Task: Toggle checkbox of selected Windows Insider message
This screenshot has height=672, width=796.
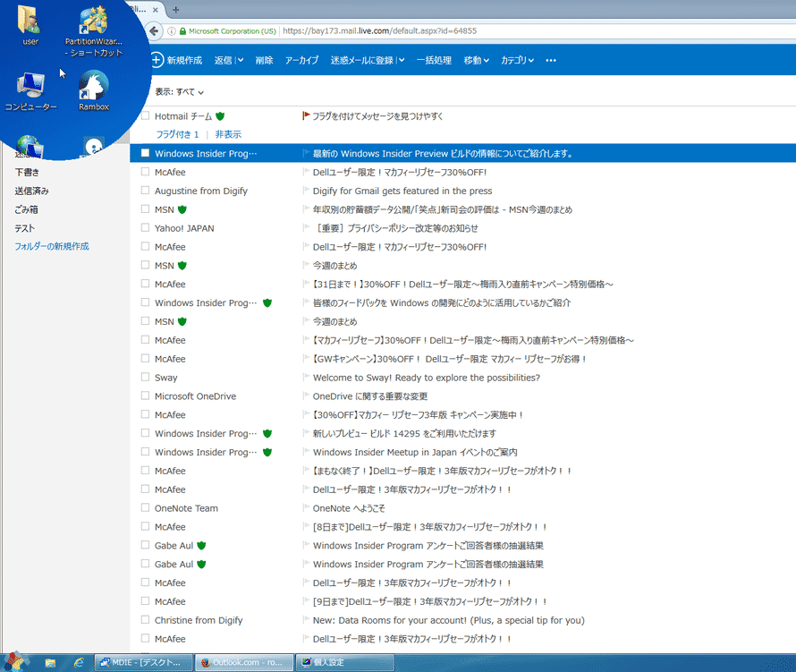Action: pyautogui.click(x=145, y=153)
